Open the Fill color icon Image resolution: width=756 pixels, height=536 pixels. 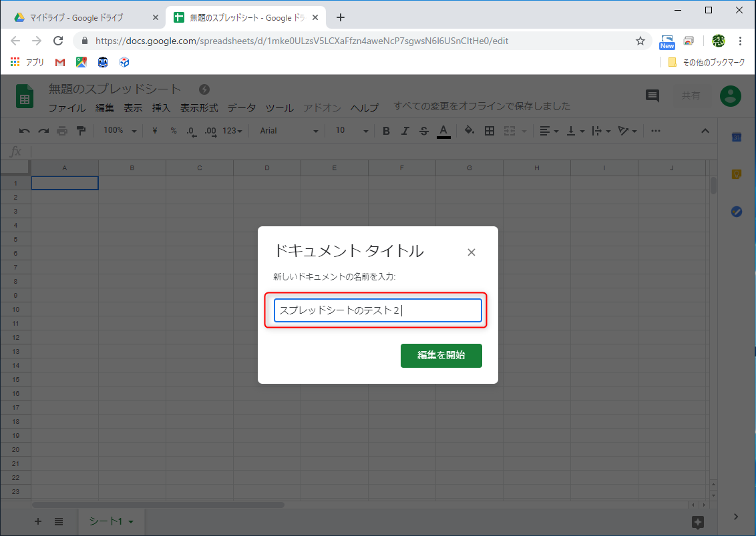pos(469,130)
